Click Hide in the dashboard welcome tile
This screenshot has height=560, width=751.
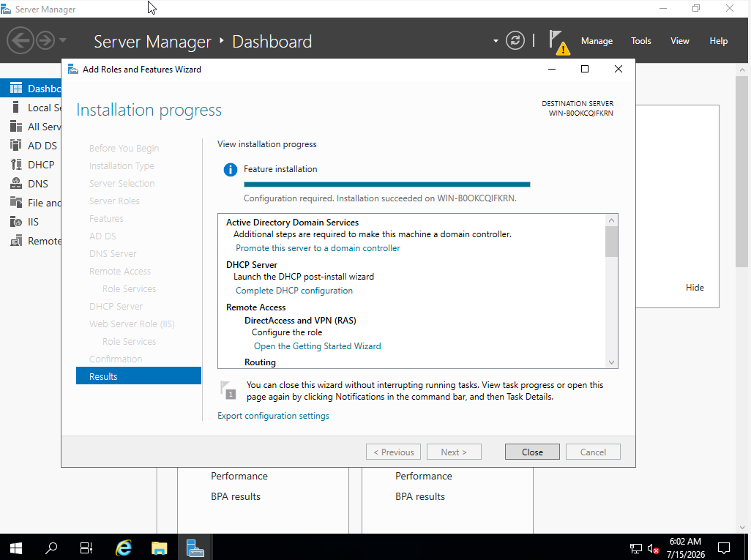pos(695,288)
